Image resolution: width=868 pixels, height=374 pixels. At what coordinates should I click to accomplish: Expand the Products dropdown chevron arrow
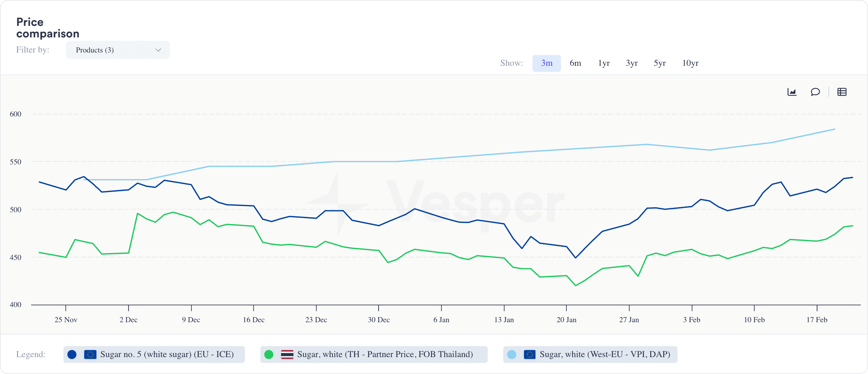coord(158,50)
